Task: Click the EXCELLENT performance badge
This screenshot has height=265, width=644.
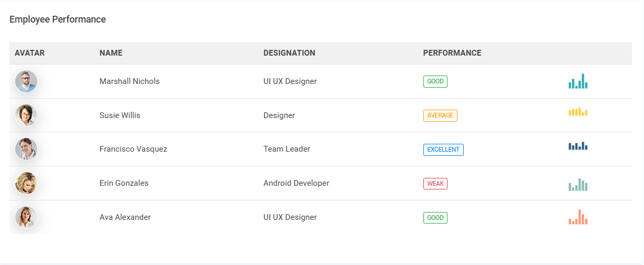Action: [443, 150]
